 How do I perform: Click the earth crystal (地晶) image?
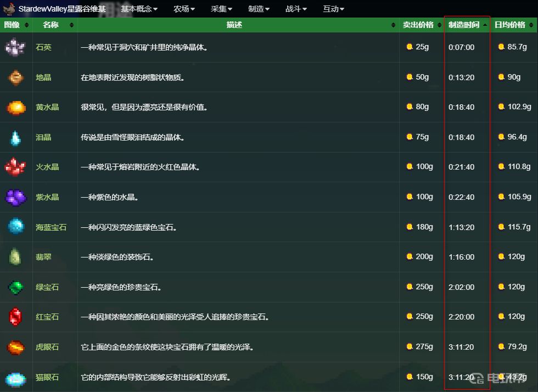16,77
